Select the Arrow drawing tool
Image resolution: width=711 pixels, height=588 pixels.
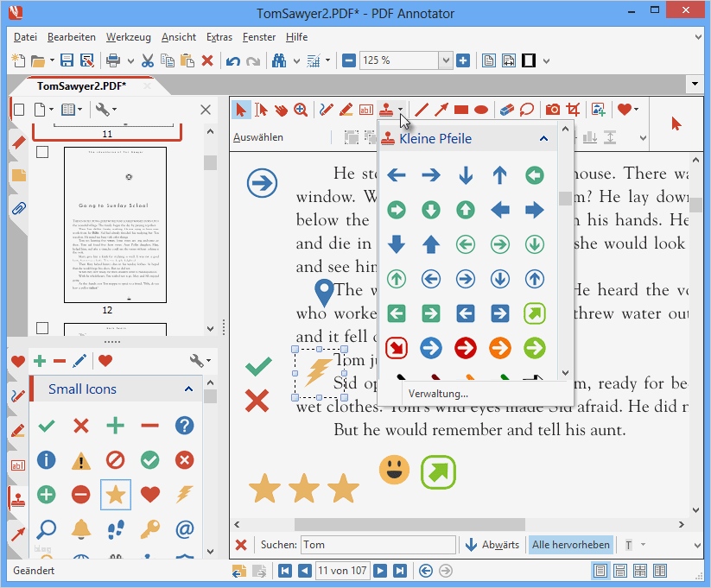[441, 110]
